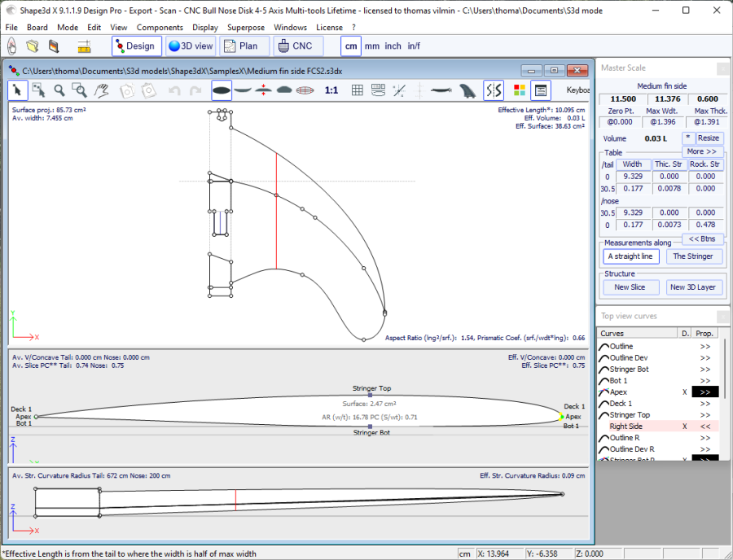Image resolution: width=733 pixels, height=560 pixels.
Task: Open the color palette icon
Action: click(520, 90)
